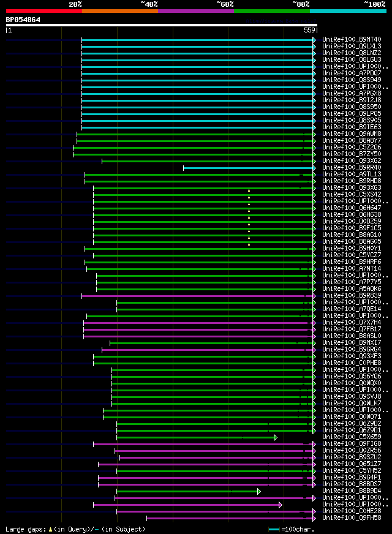392x534 pixels.
Task: Open hit UniRef100_Q9LXL3
Action: (352, 47)
